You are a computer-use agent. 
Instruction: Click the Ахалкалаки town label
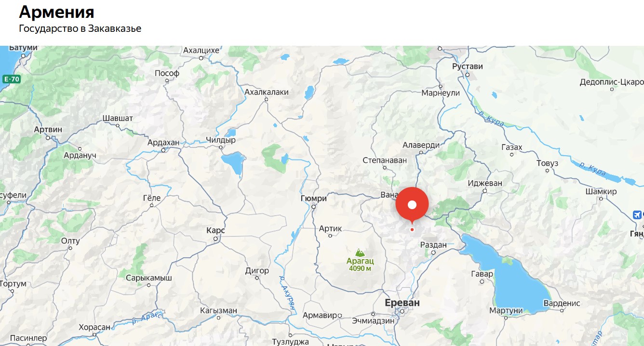click(x=267, y=92)
